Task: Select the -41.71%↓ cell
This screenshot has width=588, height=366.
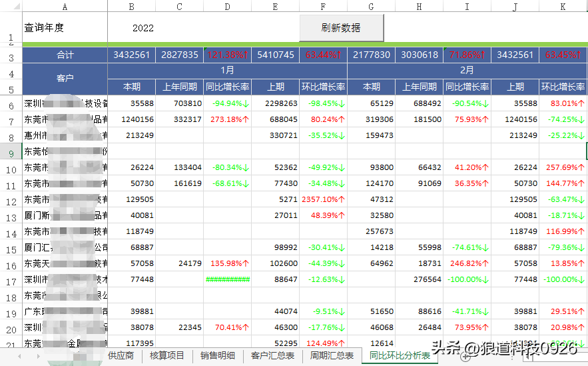Action: click(467, 311)
